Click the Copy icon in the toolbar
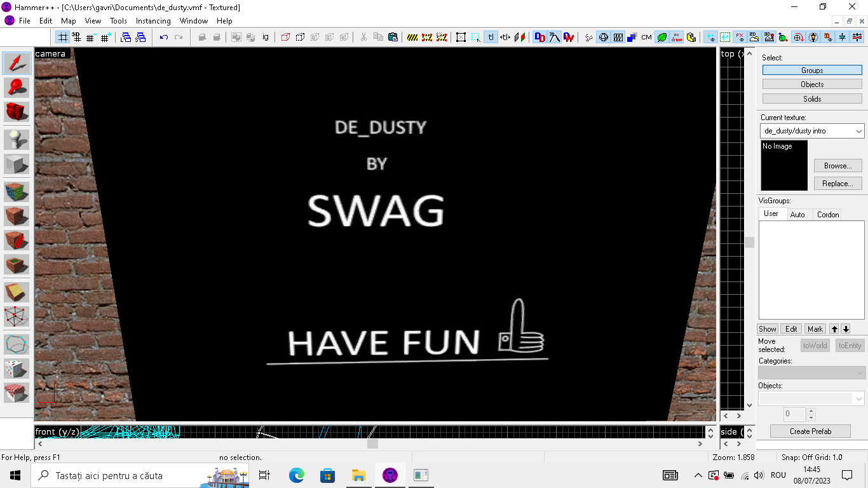This screenshot has height=488, width=868. coord(378,37)
